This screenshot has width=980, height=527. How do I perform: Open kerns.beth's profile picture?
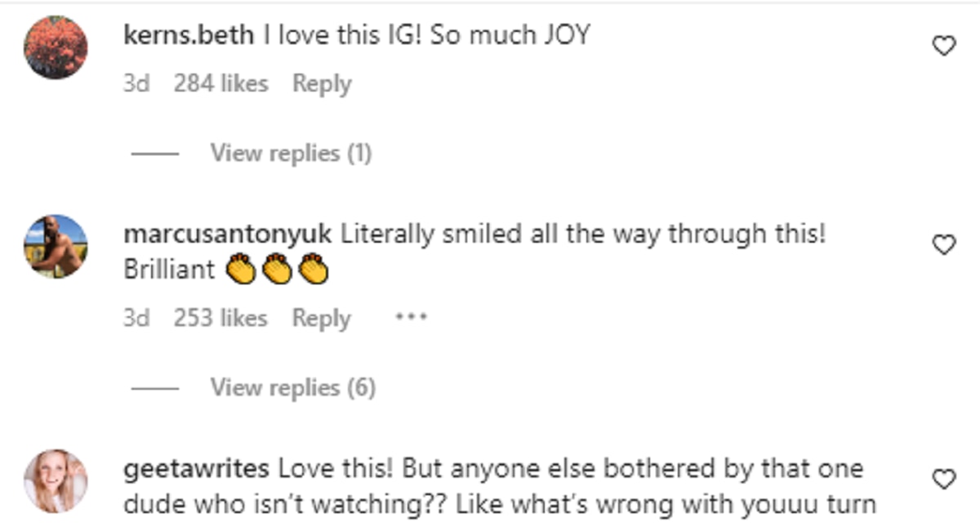click(x=56, y=47)
